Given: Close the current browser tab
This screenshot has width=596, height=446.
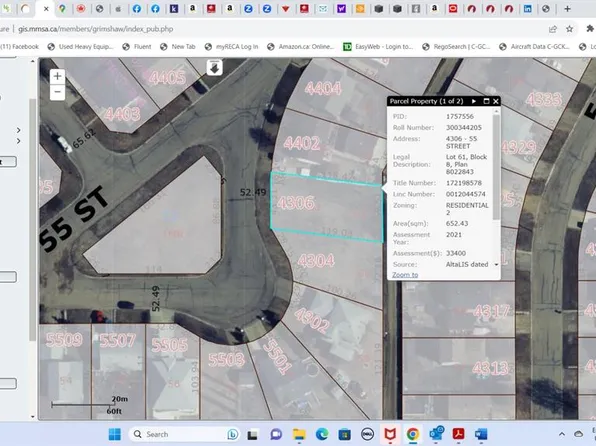Looking at the screenshot, I should pyautogui.click(x=46, y=9).
